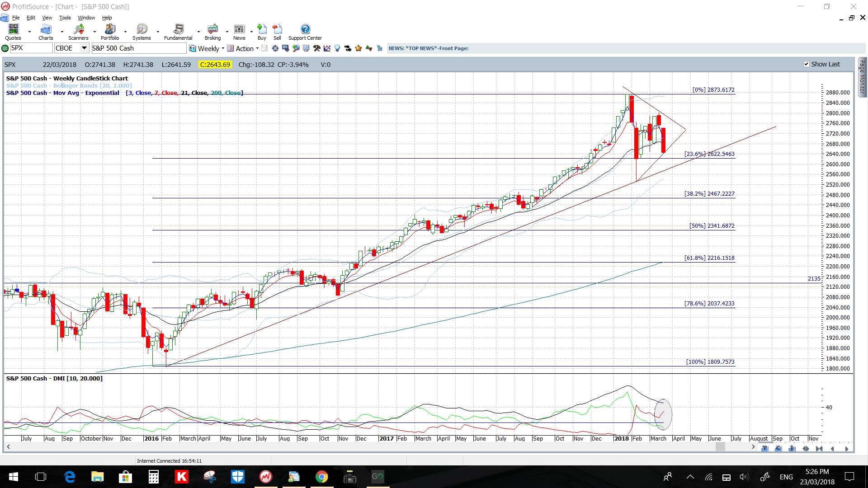Click the scroll chart left arrow icon
868x488 pixels.
832,448
